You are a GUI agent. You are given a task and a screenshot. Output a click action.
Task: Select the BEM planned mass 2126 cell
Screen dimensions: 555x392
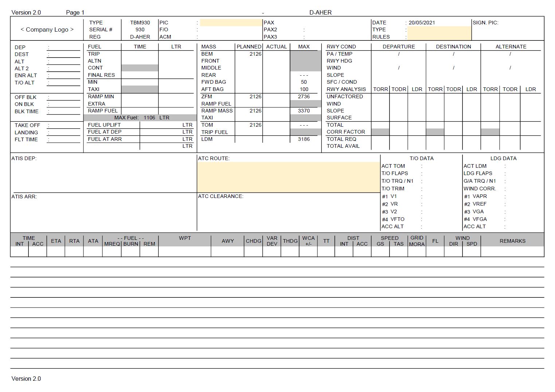click(x=249, y=54)
